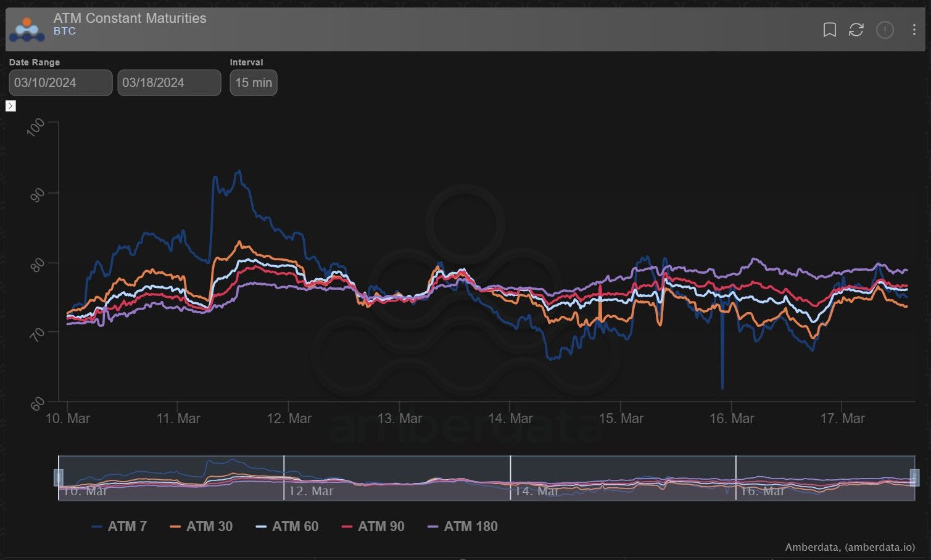Open the info alert circle icon

pos(885,30)
